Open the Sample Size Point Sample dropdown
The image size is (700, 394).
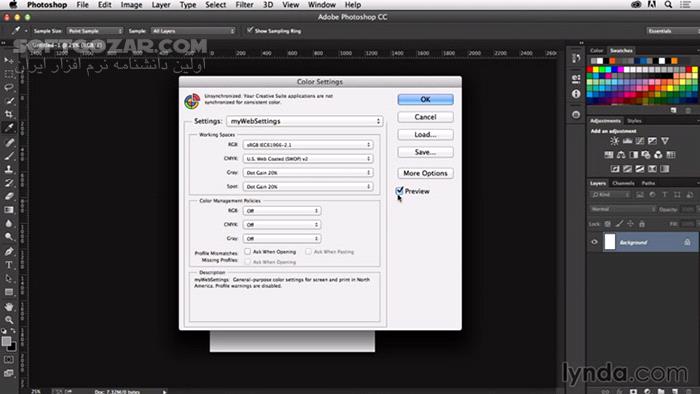(x=95, y=31)
